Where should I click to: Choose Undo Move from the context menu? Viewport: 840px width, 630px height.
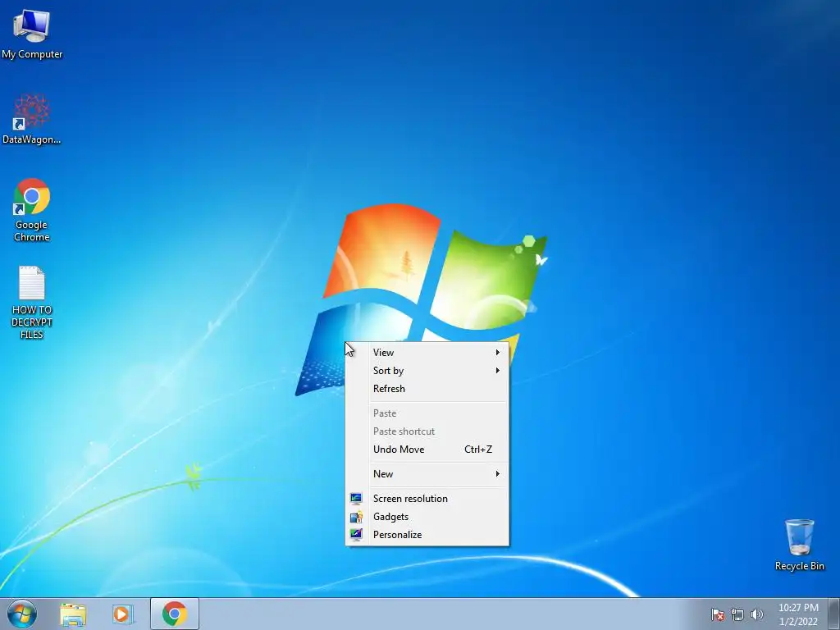[x=427, y=450]
